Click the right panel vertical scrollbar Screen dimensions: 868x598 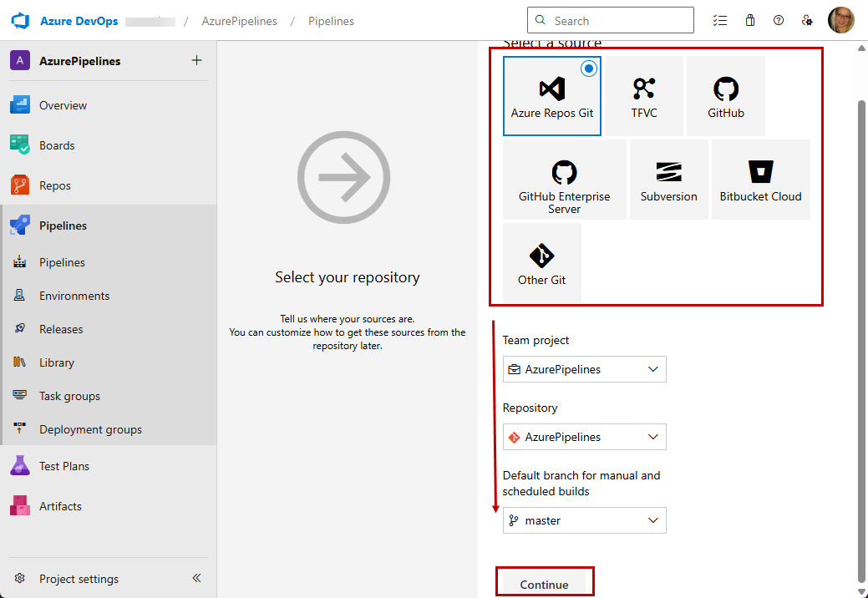(861, 343)
